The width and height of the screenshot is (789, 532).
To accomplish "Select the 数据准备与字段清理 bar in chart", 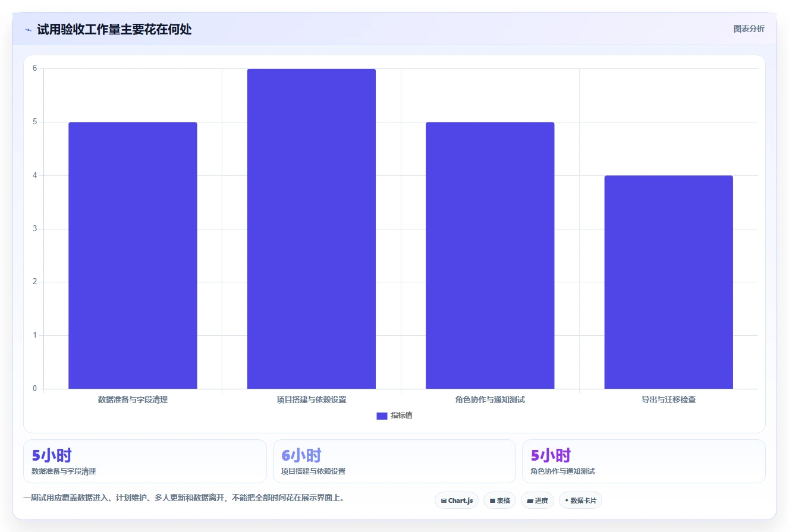I will [x=133, y=256].
